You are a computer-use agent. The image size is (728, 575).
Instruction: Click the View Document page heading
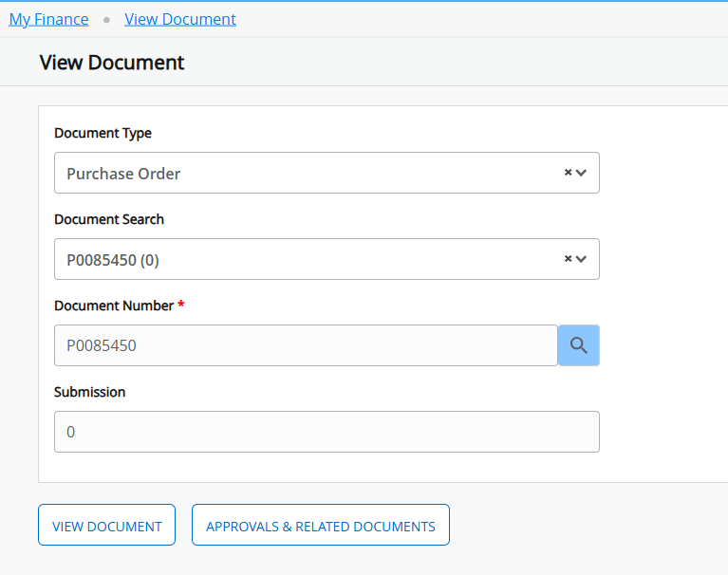112,63
